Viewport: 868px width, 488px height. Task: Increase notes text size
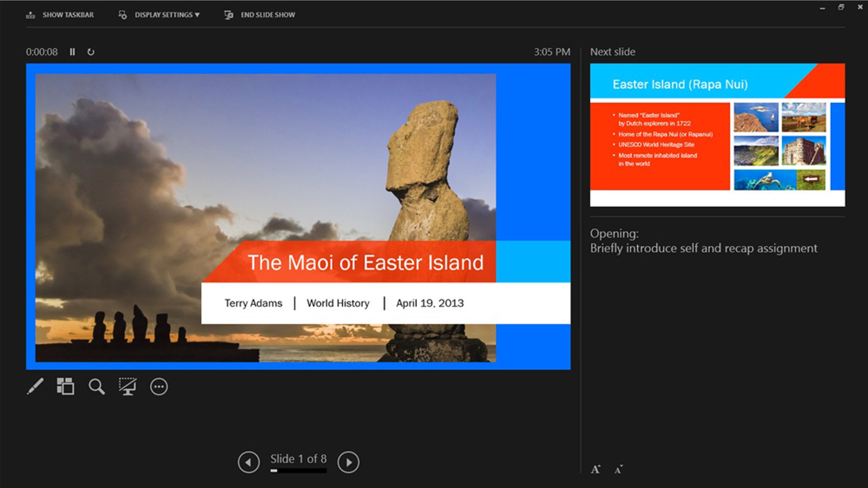pyautogui.click(x=595, y=469)
